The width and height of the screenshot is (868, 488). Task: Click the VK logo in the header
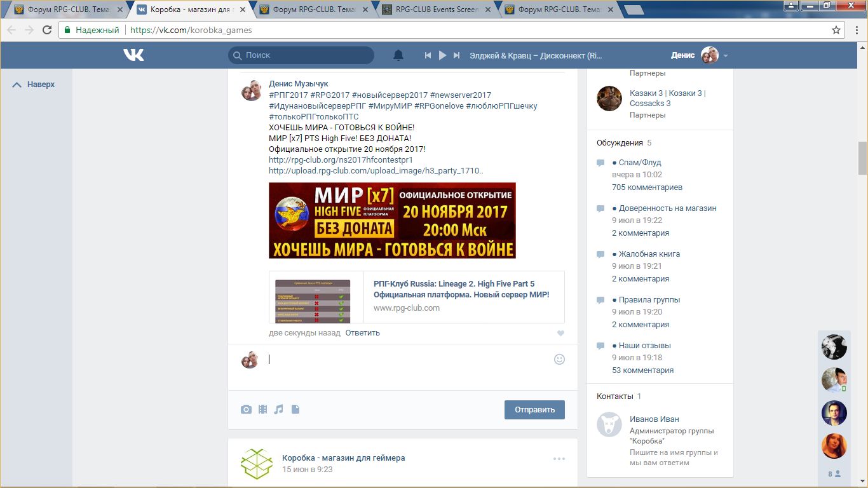(x=133, y=55)
